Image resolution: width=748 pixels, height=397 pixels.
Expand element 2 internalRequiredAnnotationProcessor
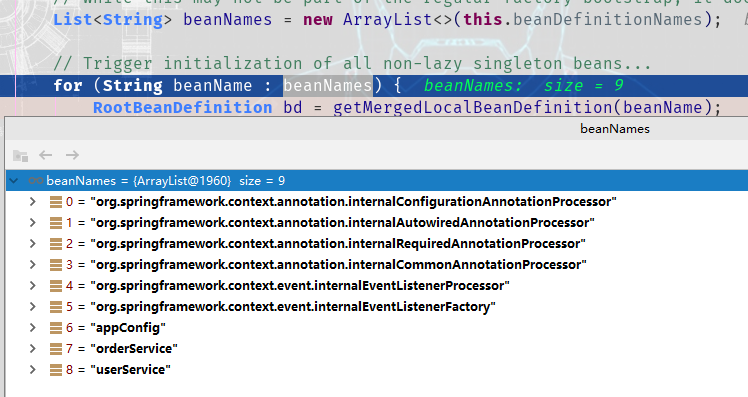pos(32,244)
